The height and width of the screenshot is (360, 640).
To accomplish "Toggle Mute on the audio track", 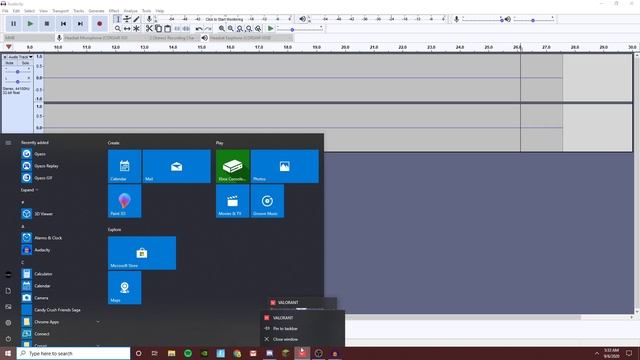I will (x=9, y=63).
